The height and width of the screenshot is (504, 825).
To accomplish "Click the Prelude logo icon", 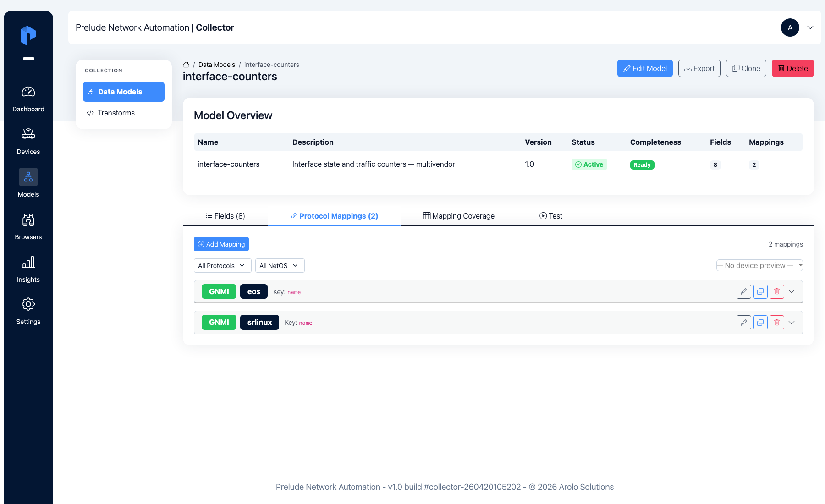I will tap(28, 35).
